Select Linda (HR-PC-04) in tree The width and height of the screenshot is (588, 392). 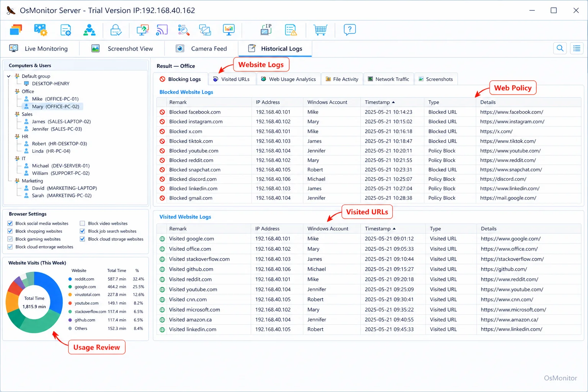pos(47,151)
